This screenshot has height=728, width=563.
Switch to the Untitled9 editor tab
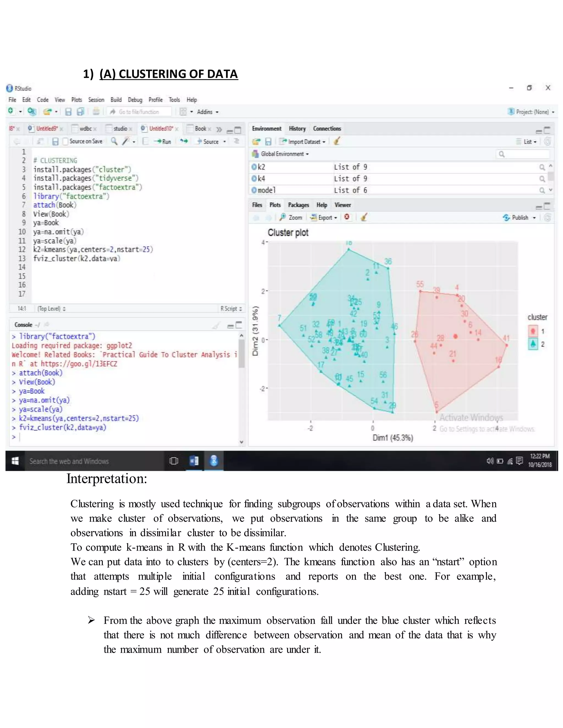46,129
